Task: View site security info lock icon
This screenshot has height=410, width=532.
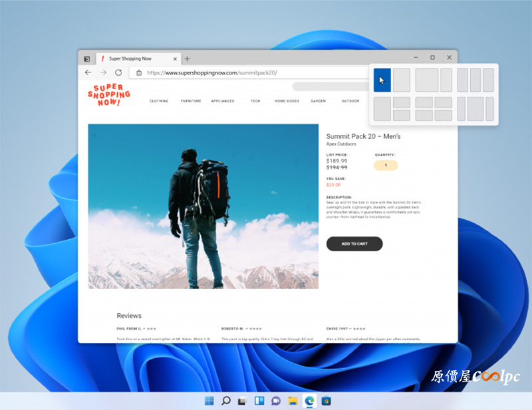Action: [139, 72]
